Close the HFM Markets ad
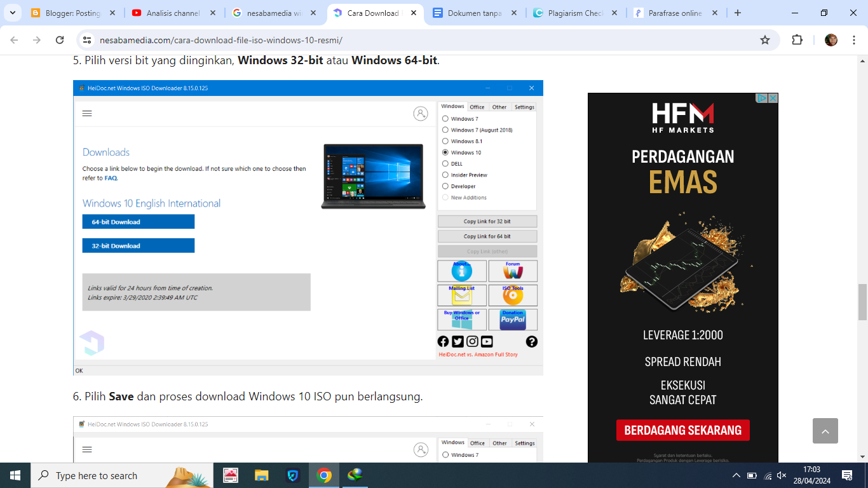The image size is (868, 488). [773, 98]
